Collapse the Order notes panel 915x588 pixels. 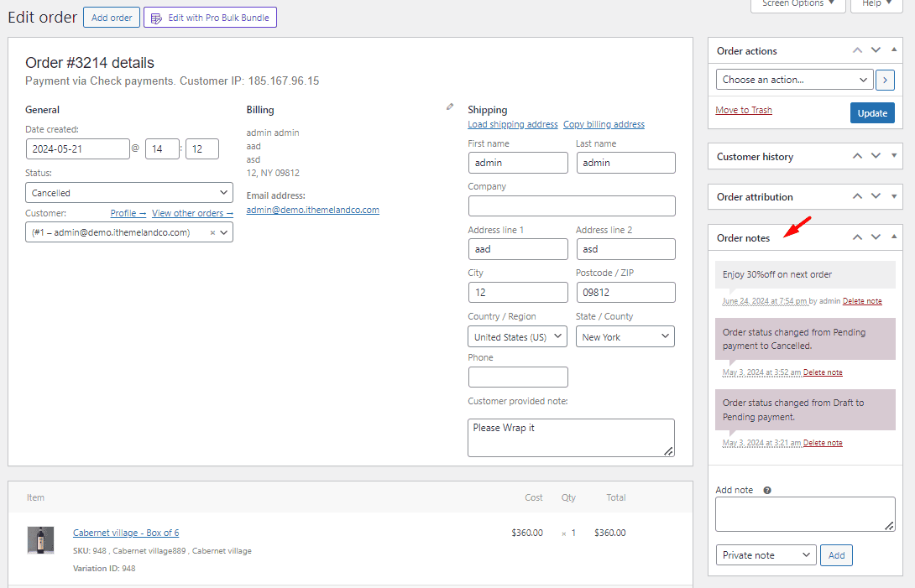tap(893, 237)
